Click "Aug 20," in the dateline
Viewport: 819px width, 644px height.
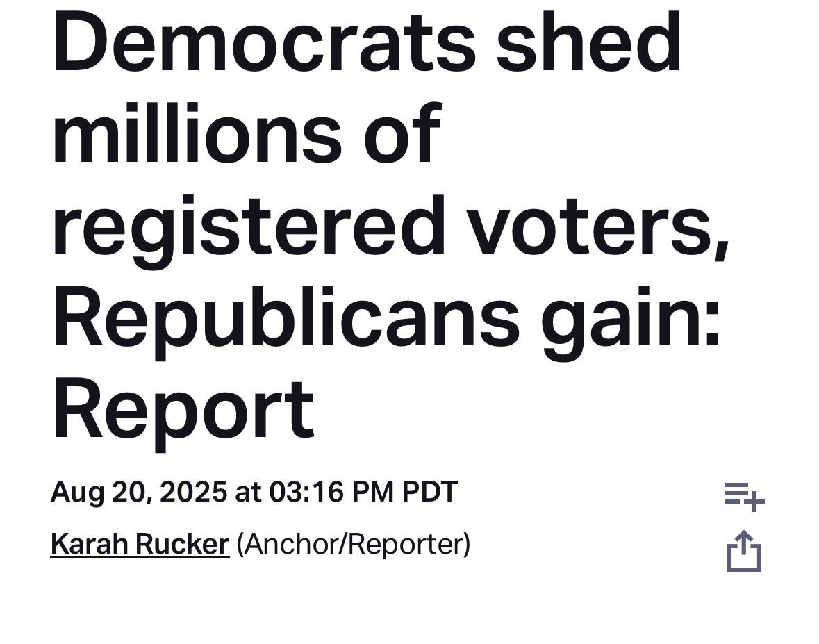click(x=101, y=493)
